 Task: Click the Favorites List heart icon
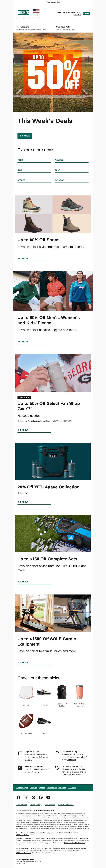pos(57,768)
